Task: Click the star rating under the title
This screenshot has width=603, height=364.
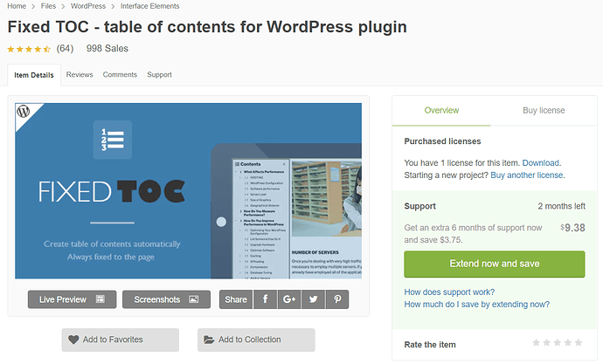Action: pyautogui.click(x=29, y=49)
